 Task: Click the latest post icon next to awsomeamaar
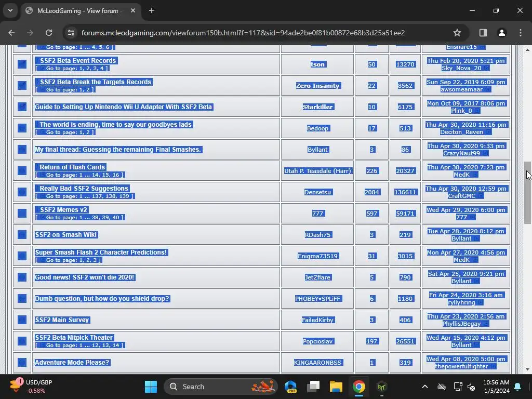coord(487,89)
